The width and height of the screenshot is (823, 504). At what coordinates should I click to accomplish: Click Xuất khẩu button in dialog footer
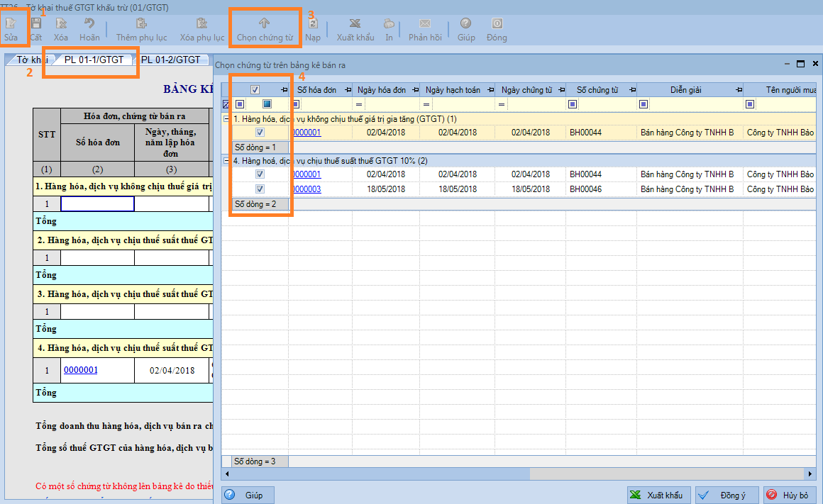pos(659,495)
